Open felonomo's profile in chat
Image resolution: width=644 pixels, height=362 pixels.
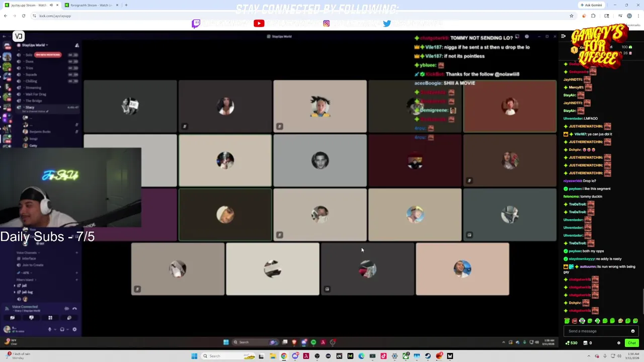[x=572, y=197]
